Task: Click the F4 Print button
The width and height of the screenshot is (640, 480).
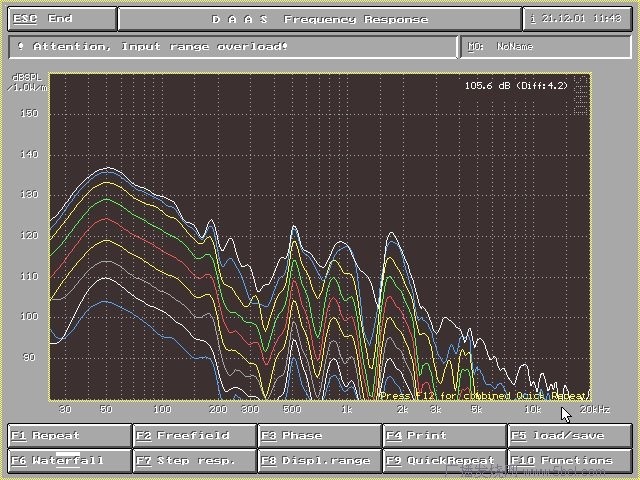Action: (x=444, y=436)
